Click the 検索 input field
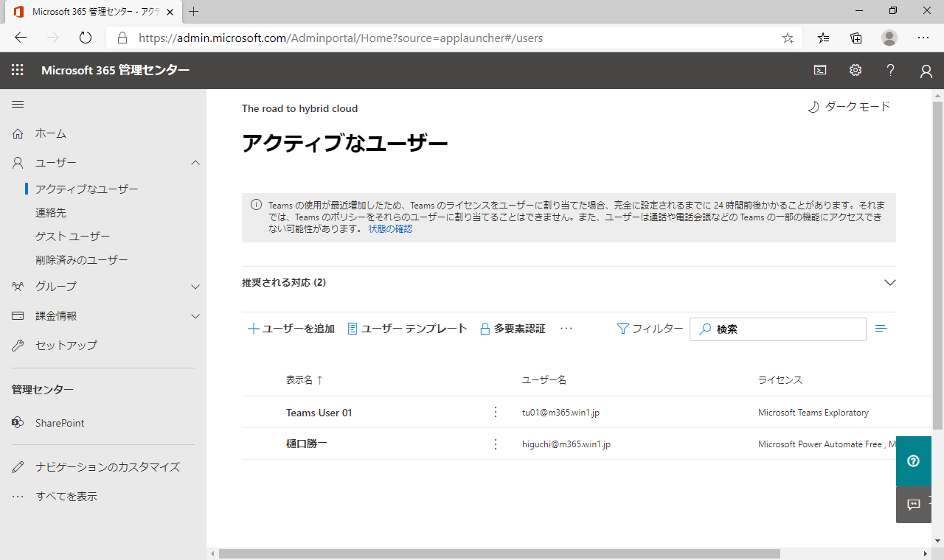 pos(778,329)
